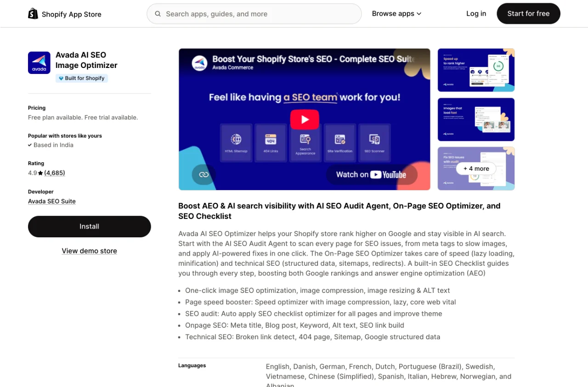The height and width of the screenshot is (387, 588).
Task: Click the Shopify App Store home link
Action: [65, 14]
